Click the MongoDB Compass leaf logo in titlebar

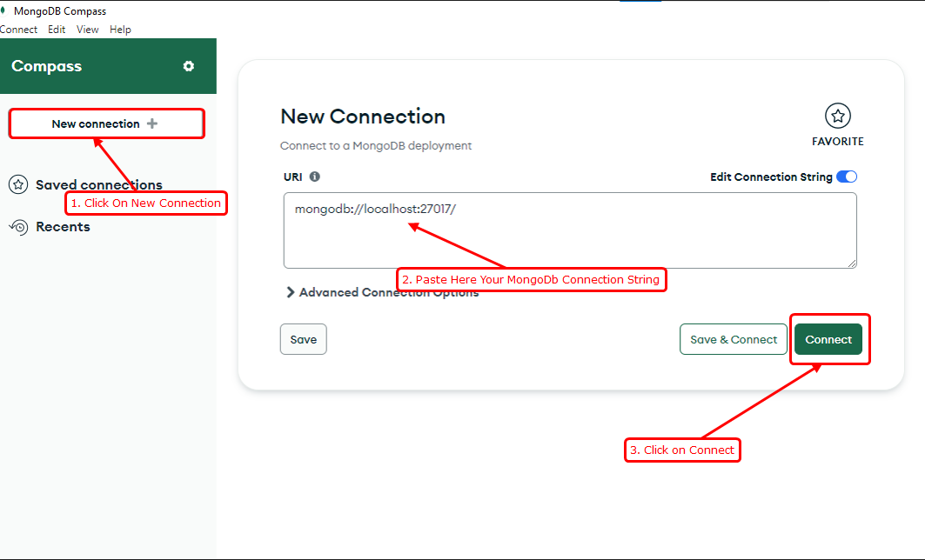coord(7,10)
